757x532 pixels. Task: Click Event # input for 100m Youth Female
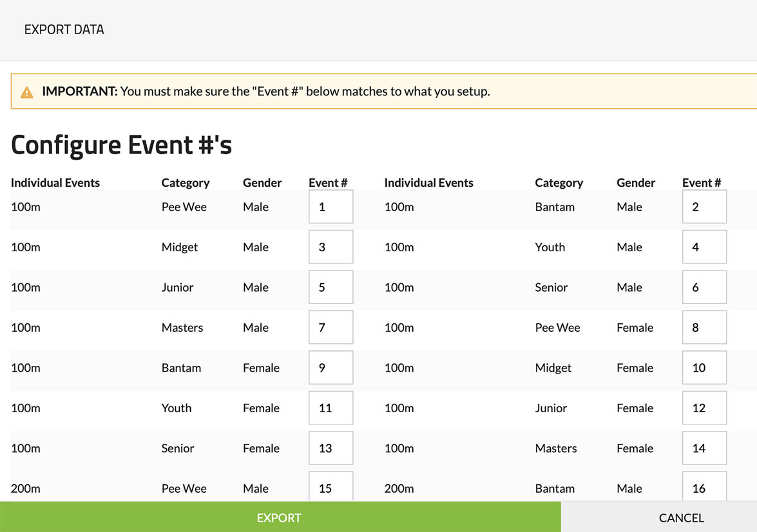tap(331, 408)
